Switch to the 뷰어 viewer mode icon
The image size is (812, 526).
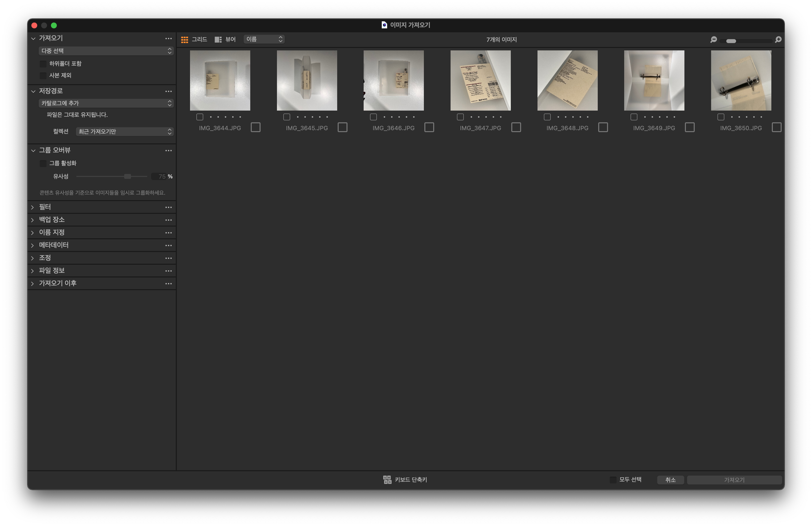click(x=218, y=40)
